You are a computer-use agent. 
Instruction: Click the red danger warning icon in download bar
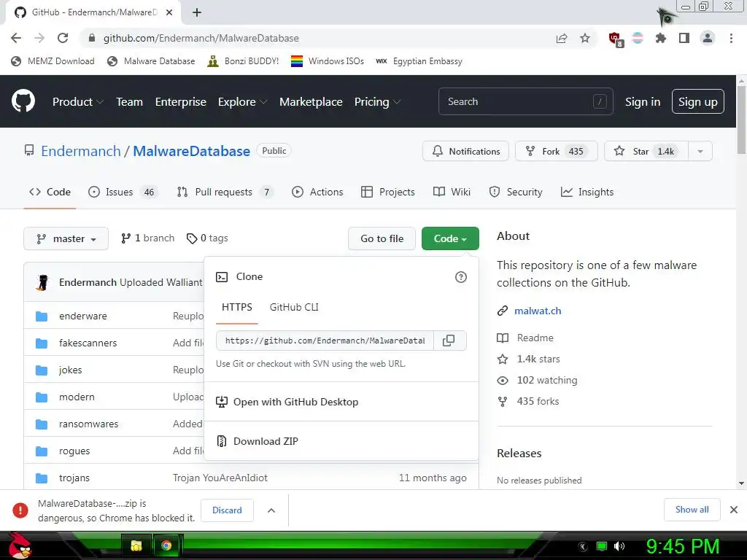[x=20, y=510]
